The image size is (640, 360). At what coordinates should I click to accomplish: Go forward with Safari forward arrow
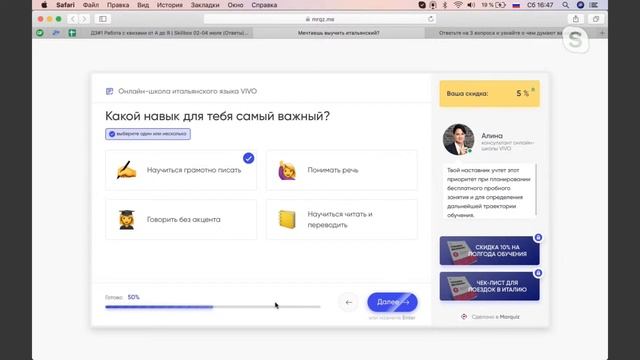point(84,19)
